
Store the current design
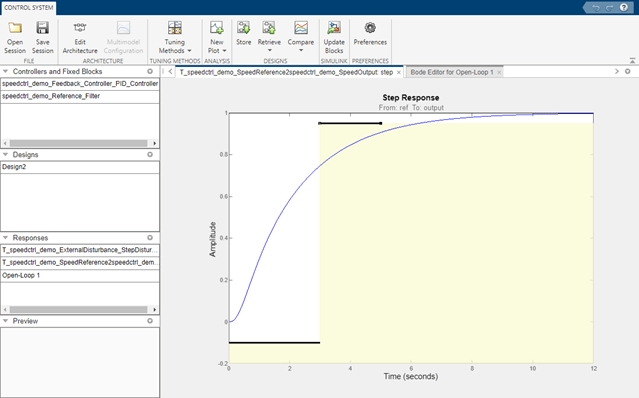243,33
